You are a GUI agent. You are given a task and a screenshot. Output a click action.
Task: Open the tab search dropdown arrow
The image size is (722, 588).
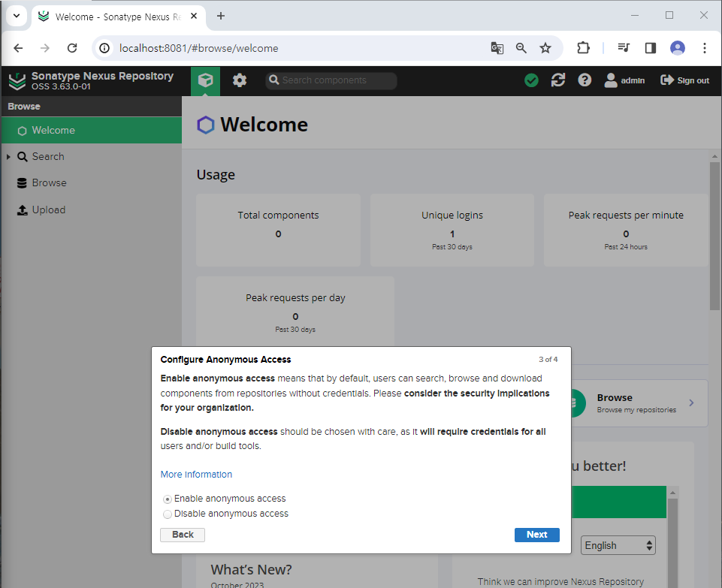[17, 16]
